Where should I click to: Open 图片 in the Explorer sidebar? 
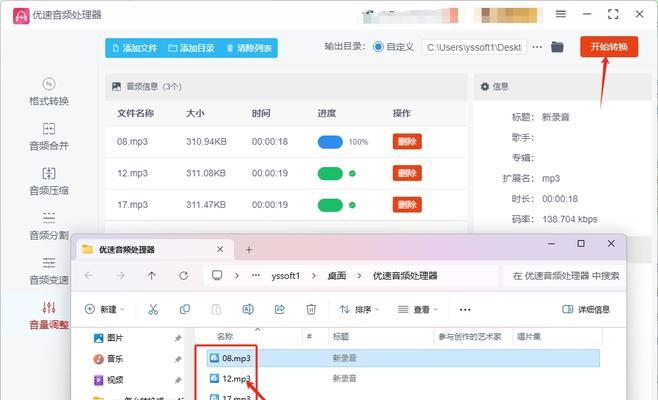(109, 338)
